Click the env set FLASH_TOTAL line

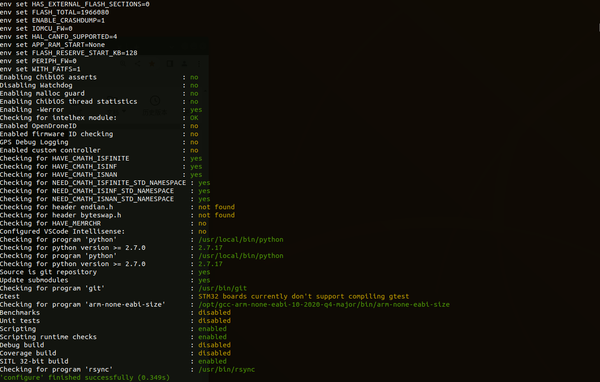click(x=54, y=12)
